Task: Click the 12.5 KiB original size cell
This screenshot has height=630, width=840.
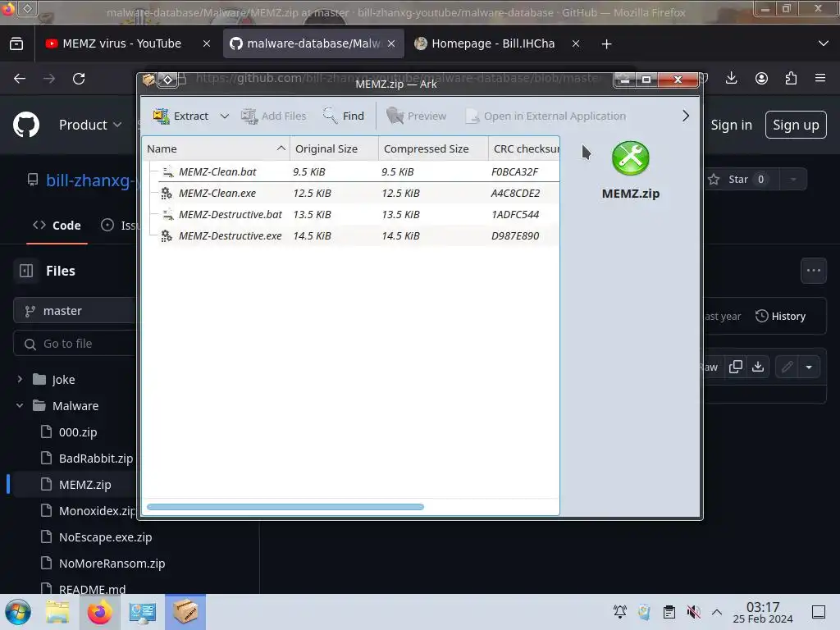Action: pyautogui.click(x=313, y=193)
